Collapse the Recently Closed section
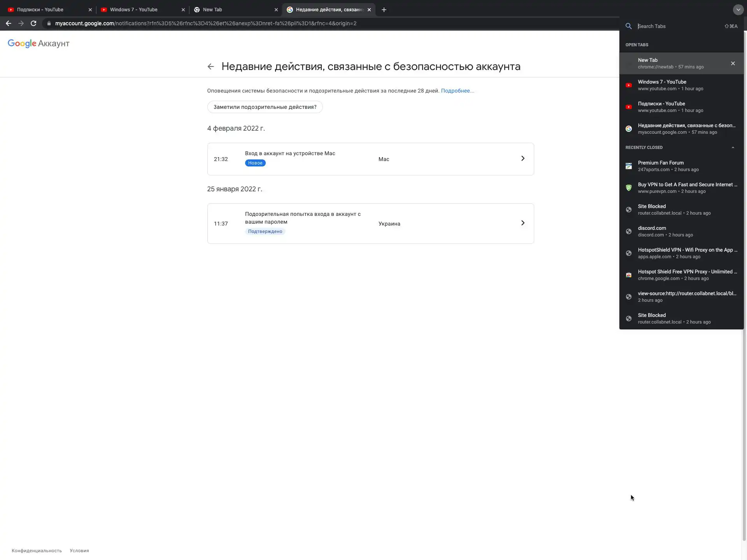The height and width of the screenshot is (560, 747). (x=733, y=147)
